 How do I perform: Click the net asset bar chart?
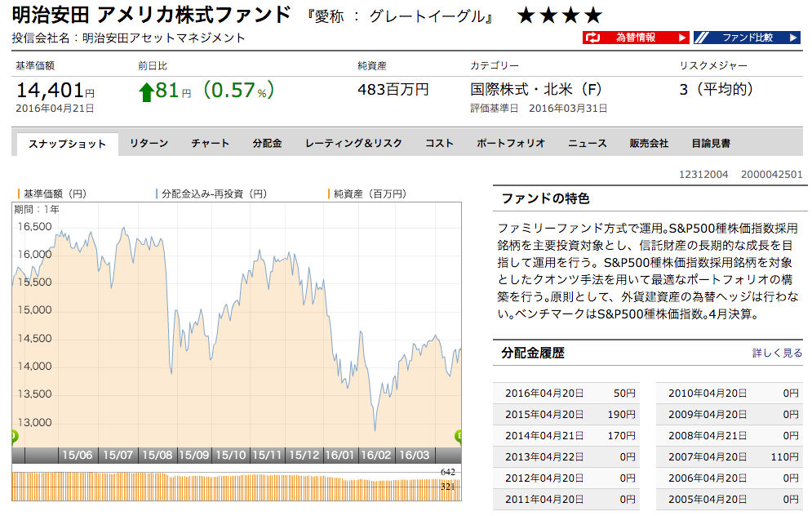[236, 486]
